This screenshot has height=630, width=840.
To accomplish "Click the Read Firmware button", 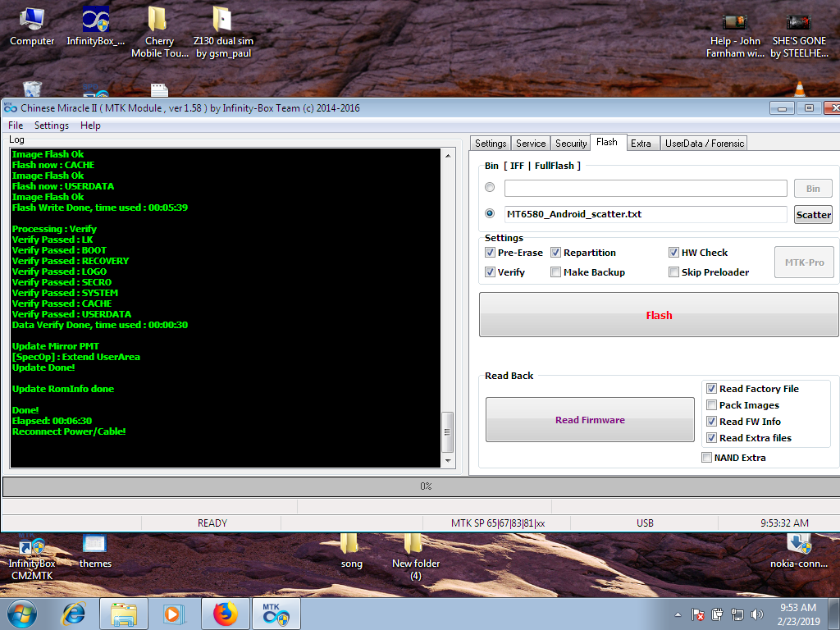I will [590, 419].
